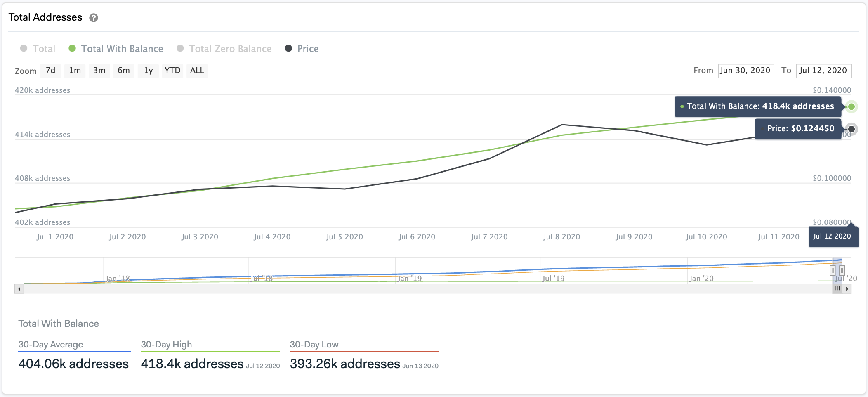Click the $0.100000 price axis label
This screenshot has width=868, height=397.
tap(832, 178)
